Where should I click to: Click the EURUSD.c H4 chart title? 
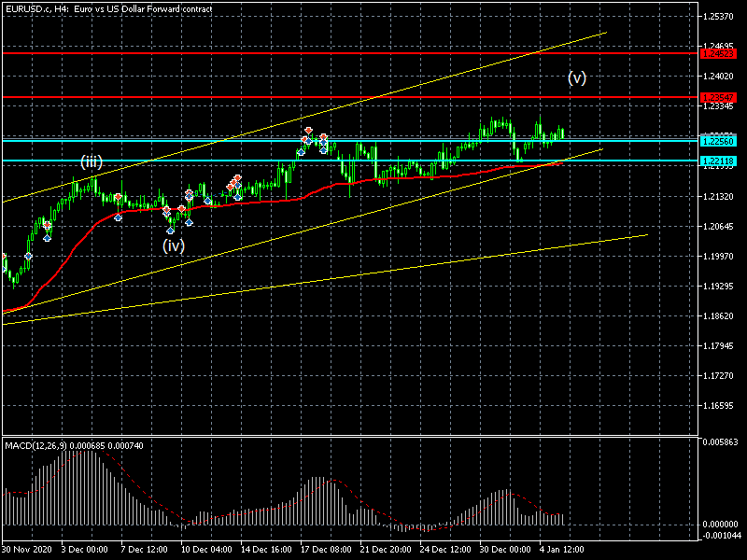point(108,9)
